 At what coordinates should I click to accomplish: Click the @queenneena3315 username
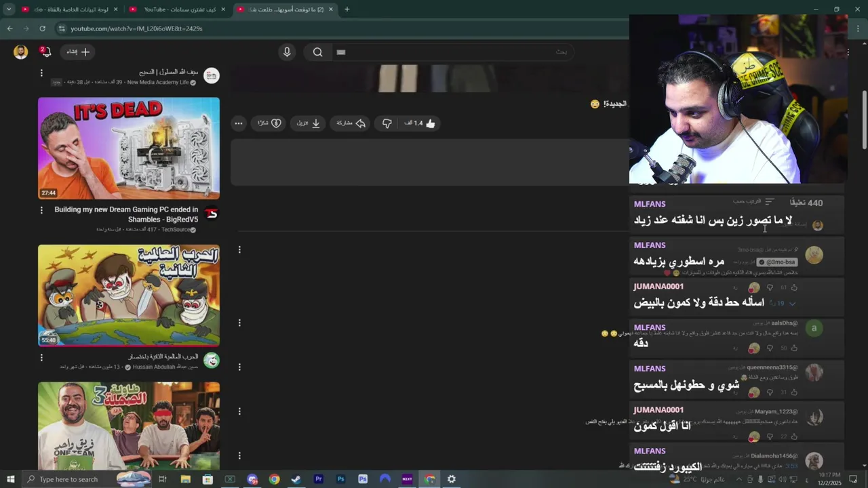[772, 367]
